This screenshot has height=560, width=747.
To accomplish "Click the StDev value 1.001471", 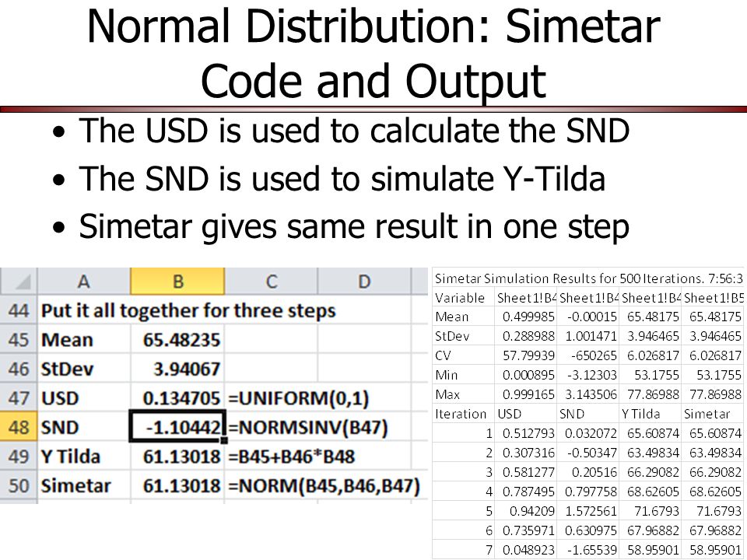I will (591, 336).
